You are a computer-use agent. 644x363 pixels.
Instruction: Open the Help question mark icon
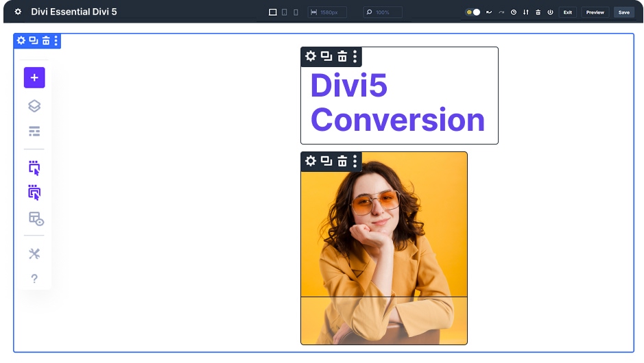click(34, 279)
